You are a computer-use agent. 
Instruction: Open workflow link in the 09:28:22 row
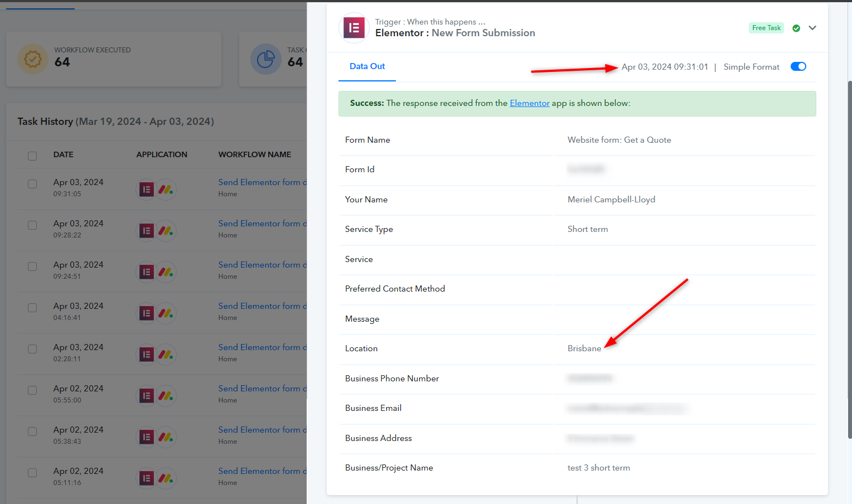coord(263,224)
